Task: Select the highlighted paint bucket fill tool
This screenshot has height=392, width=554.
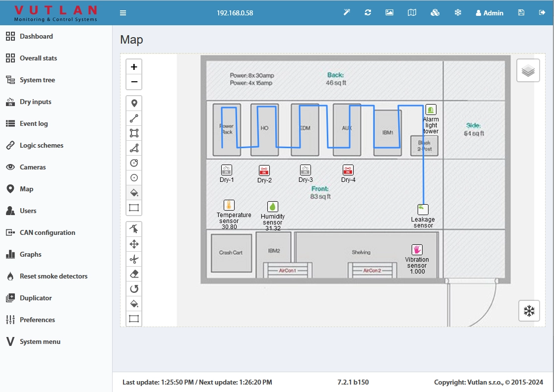Action: [x=134, y=192]
